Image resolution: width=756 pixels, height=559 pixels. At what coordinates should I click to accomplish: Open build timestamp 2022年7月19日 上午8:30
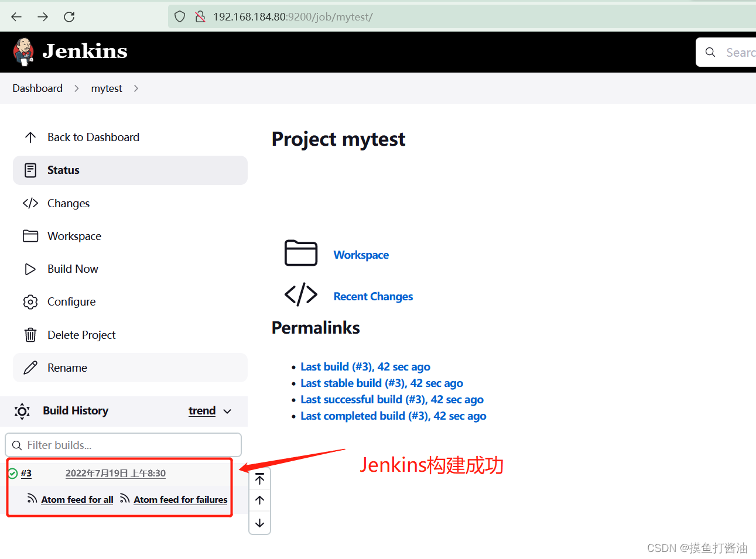[x=115, y=474]
